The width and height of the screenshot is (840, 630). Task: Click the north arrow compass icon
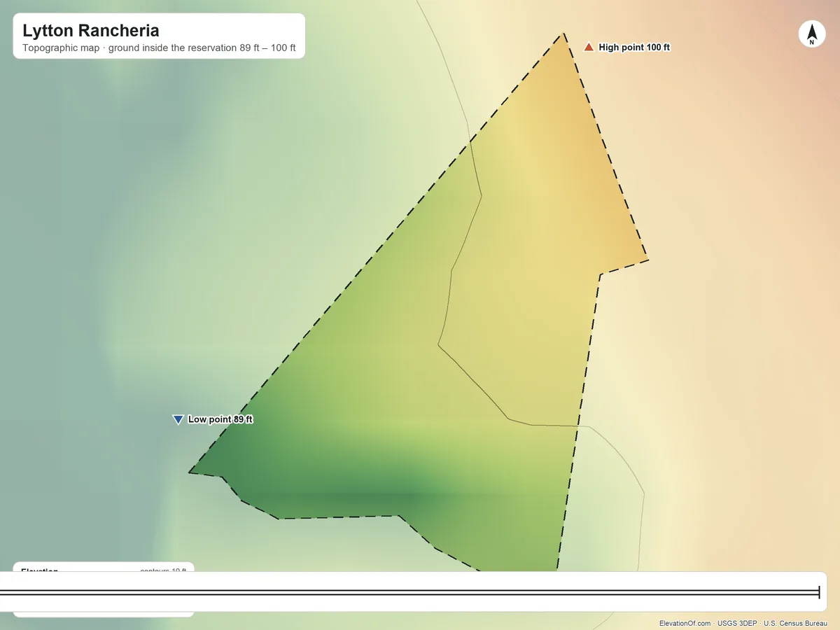click(812, 34)
